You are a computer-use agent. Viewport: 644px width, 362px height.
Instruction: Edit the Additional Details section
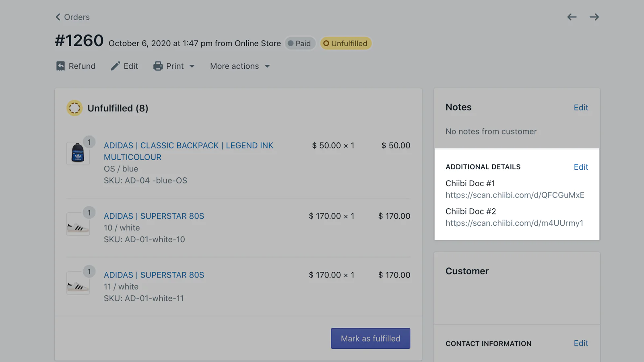click(580, 167)
